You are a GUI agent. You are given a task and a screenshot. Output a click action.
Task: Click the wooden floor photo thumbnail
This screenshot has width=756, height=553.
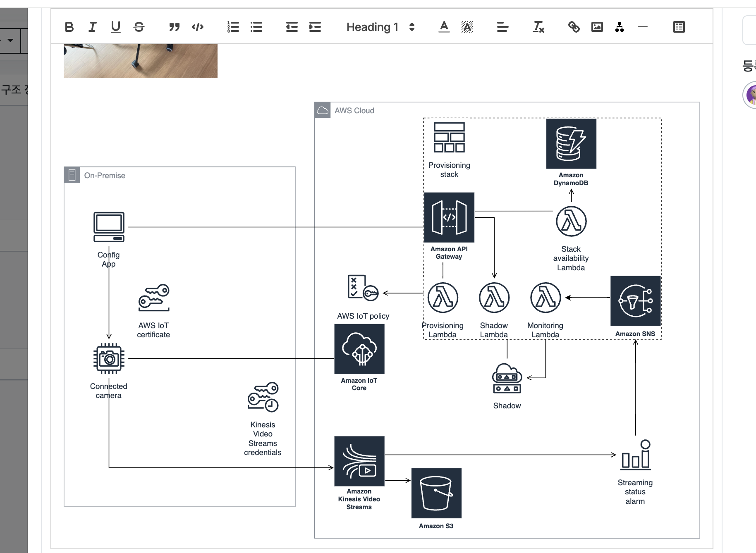141,61
